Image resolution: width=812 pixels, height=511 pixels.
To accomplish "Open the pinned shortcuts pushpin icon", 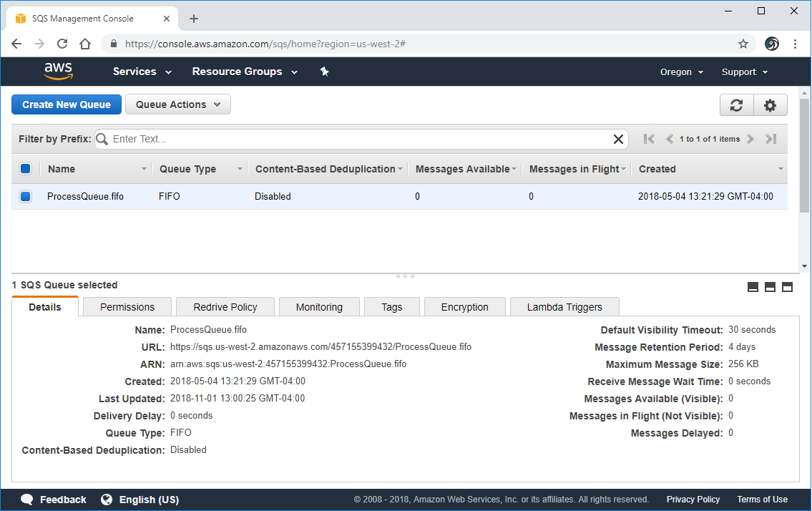I will (325, 72).
